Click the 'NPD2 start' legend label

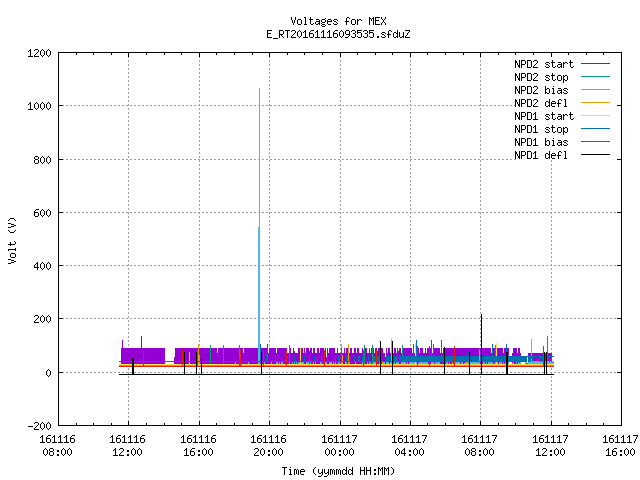544,64
